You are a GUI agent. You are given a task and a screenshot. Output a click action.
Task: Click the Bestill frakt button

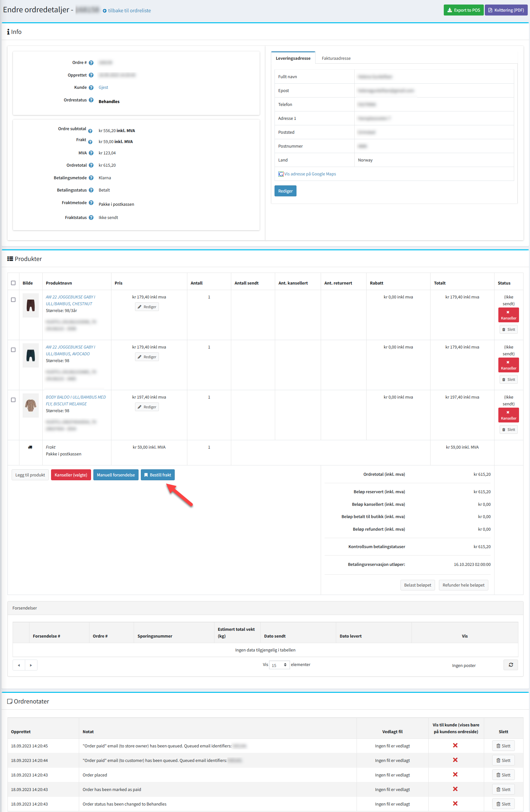point(158,475)
